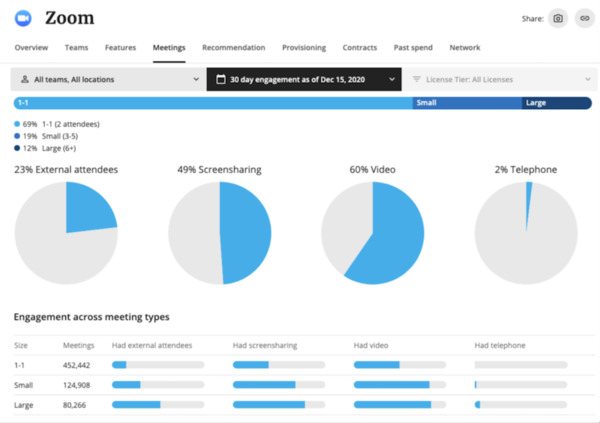Click the Large row telephone bar

pos(521,405)
